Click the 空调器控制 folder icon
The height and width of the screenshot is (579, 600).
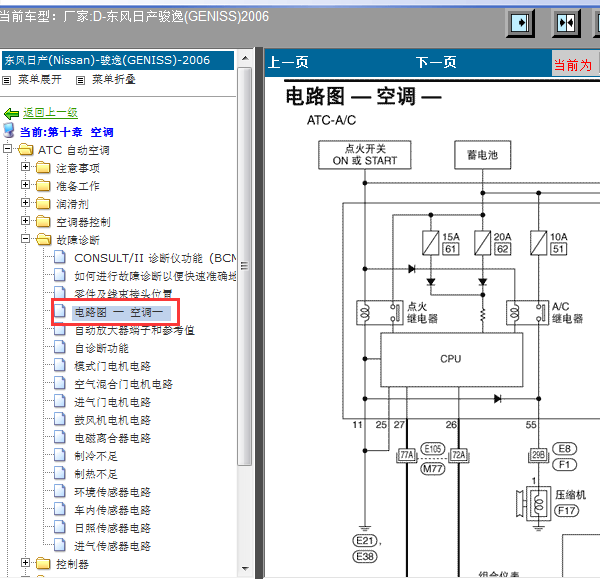(43, 222)
